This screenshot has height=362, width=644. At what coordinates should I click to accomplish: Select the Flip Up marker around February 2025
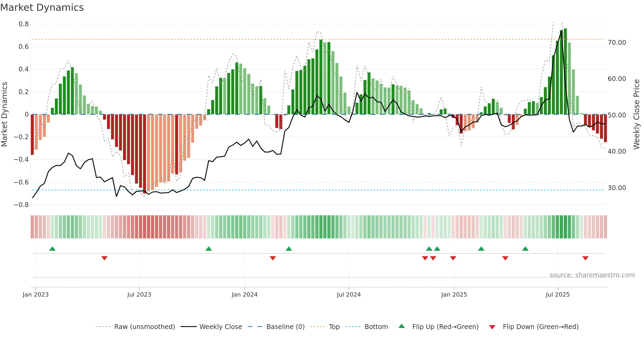pos(481,249)
